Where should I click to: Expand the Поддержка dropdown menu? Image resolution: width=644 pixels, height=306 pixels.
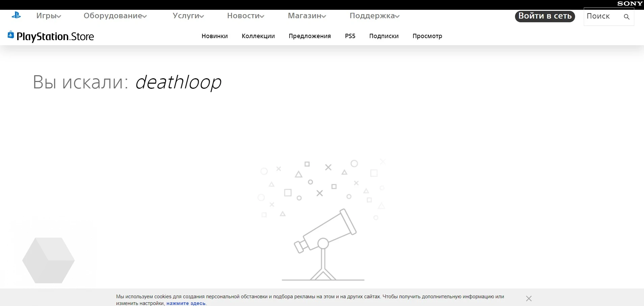pyautogui.click(x=375, y=16)
